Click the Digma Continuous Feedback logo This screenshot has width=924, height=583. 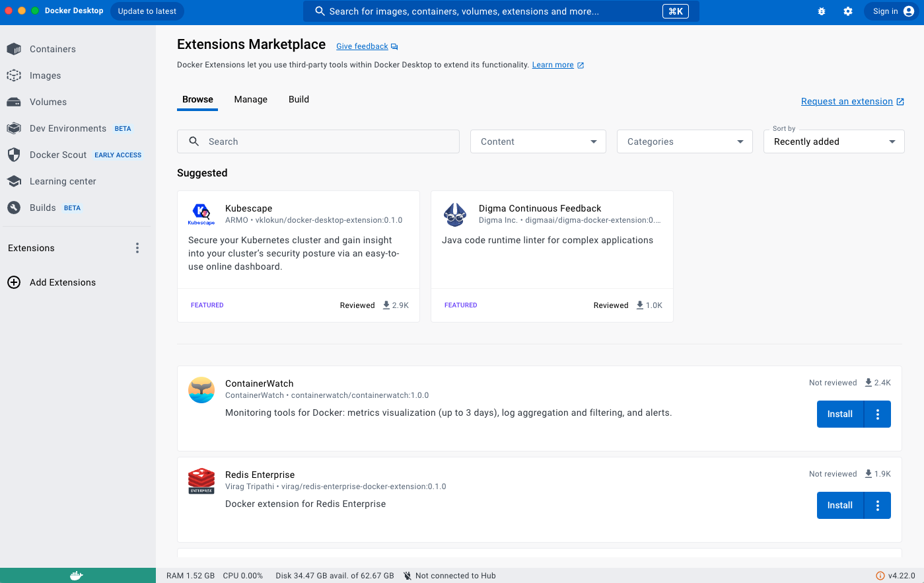(x=455, y=215)
